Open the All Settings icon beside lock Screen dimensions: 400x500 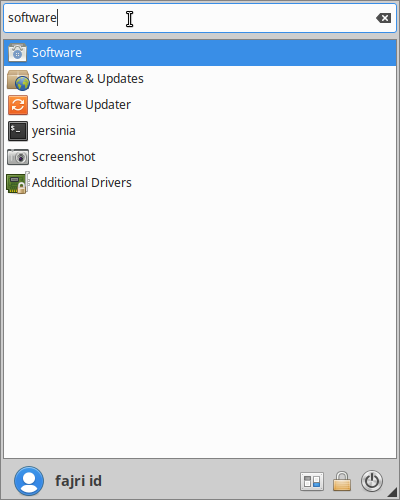click(x=312, y=481)
